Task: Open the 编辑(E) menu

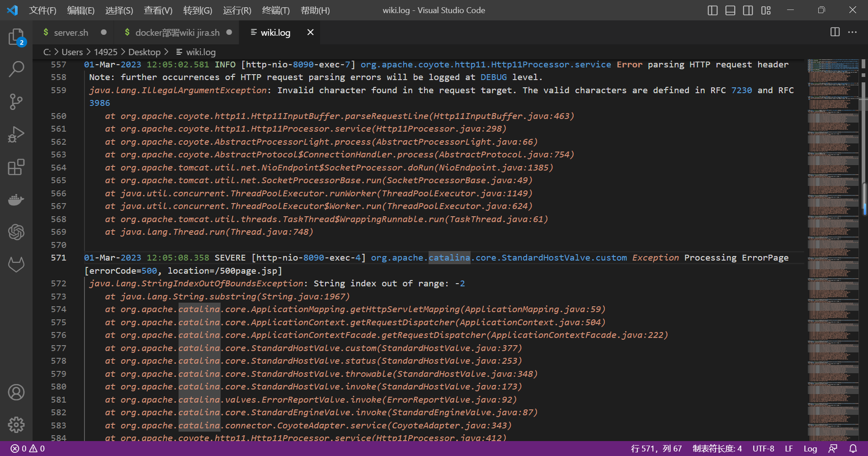Action: coord(81,10)
